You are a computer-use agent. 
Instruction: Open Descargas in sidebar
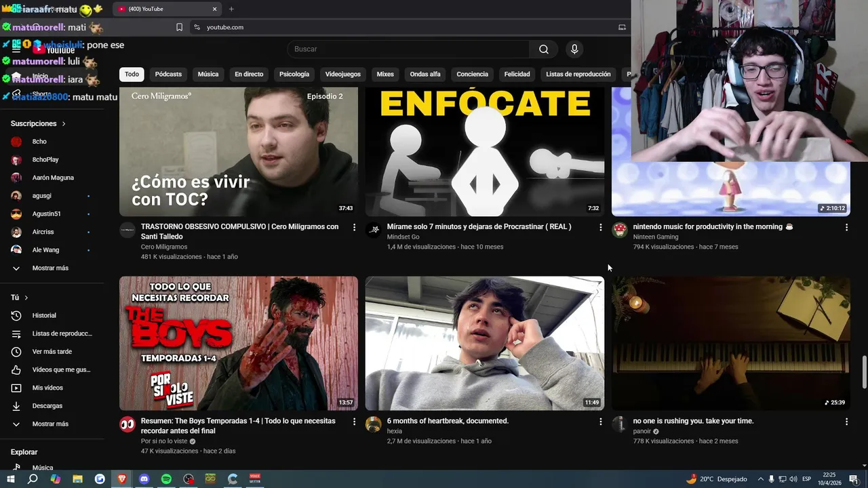pyautogui.click(x=47, y=406)
